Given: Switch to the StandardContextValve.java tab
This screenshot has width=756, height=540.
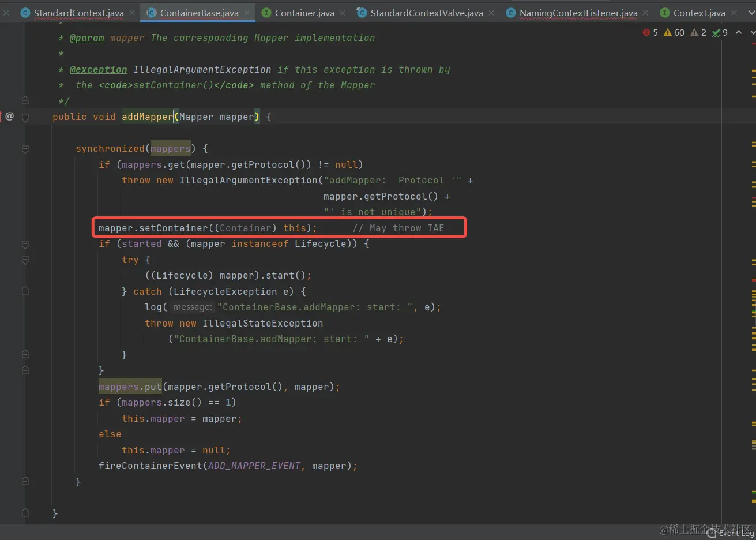Looking at the screenshot, I should tap(427, 13).
